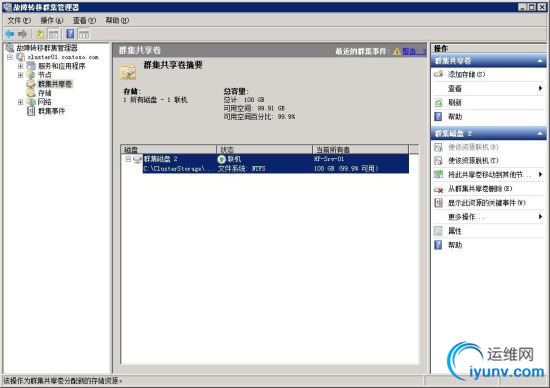Image resolution: width=550 pixels, height=388 pixels.
Task: Click the 磁盘 column header
Action: [x=168, y=149]
